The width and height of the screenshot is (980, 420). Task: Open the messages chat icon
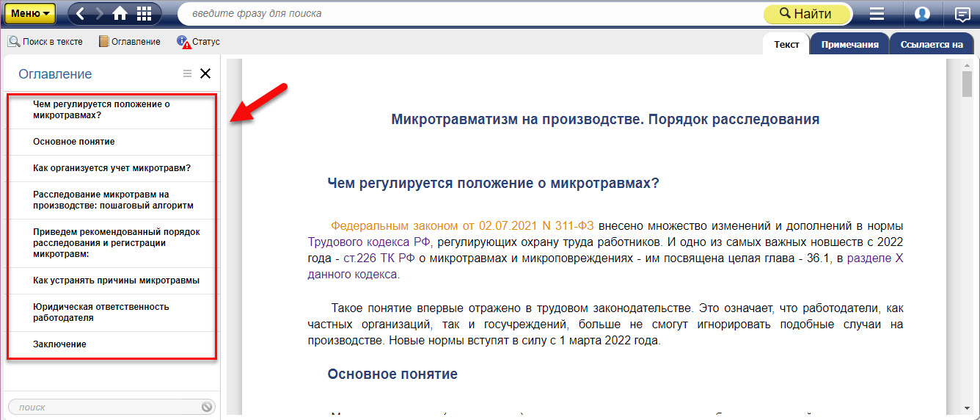[962, 14]
